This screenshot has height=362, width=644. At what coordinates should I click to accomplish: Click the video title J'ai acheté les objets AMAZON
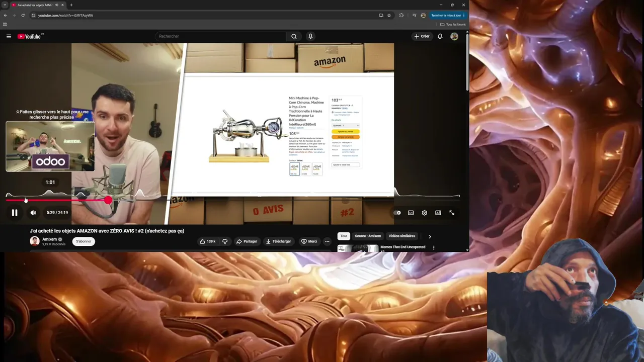click(107, 231)
